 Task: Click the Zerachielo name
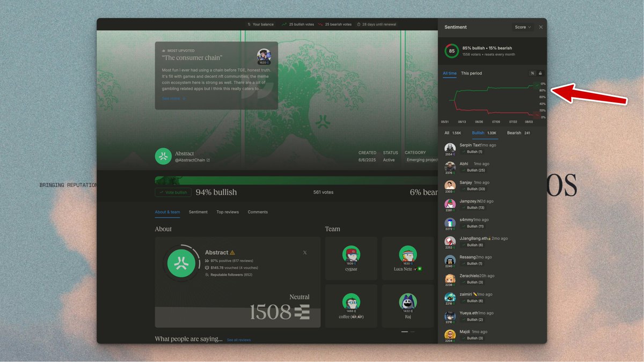(470, 276)
